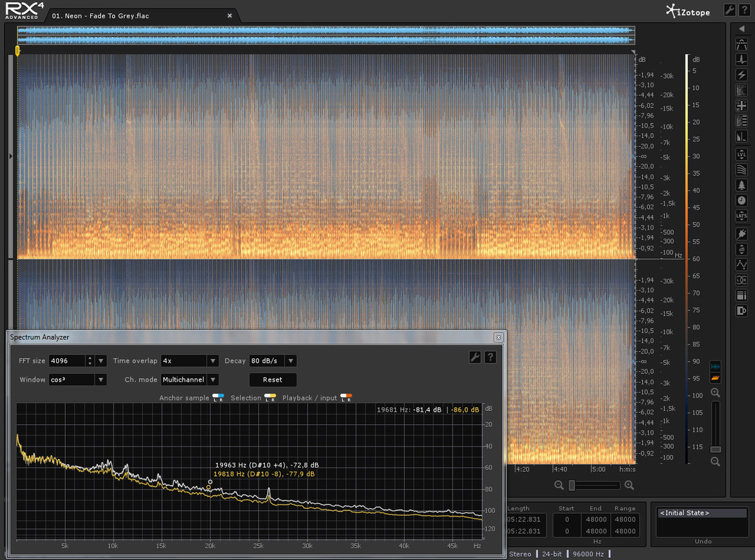Toggle Selection right channel trace

click(x=273, y=398)
